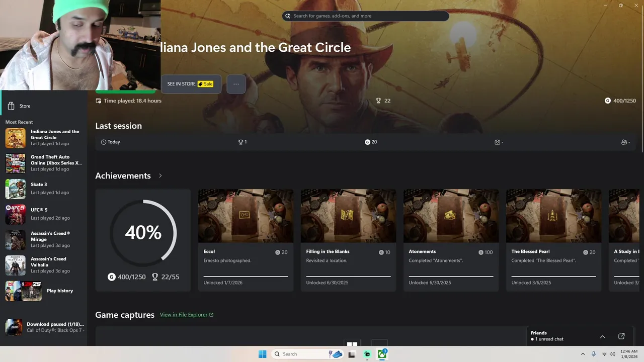Click gamerscore icon on Ecco! card

(x=278, y=252)
